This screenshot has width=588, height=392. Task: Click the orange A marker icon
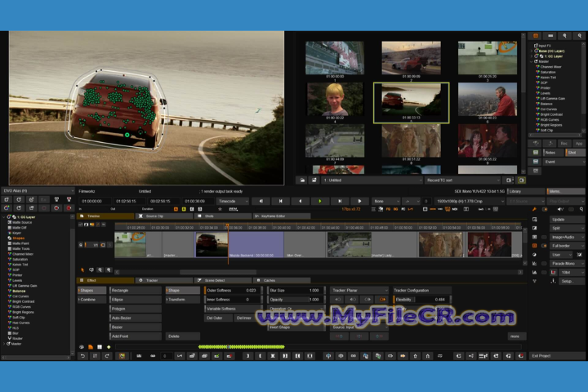pos(176,209)
